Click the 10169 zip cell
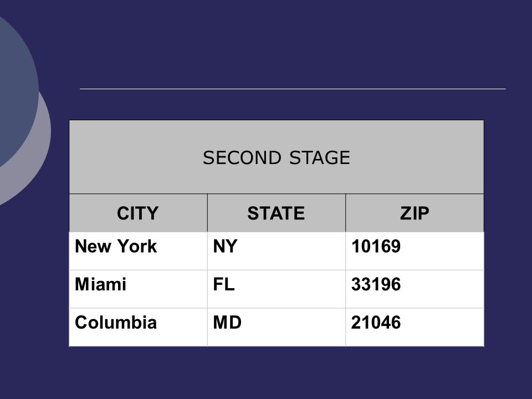 click(x=415, y=251)
